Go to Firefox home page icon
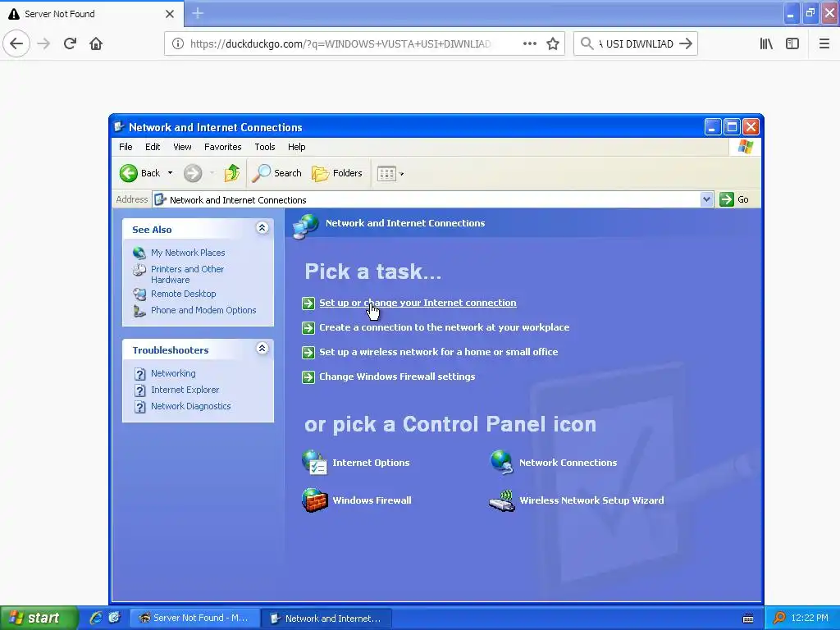Image resolution: width=840 pixels, height=630 pixels. pos(96,43)
